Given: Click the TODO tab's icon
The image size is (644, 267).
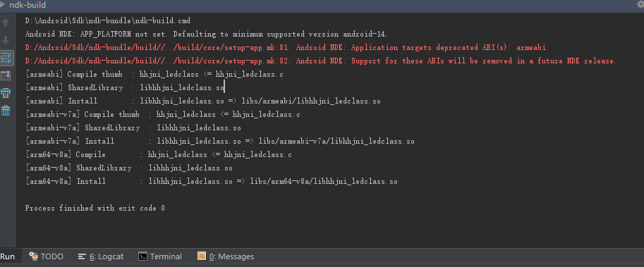Looking at the screenshot, I should (34, 256).
